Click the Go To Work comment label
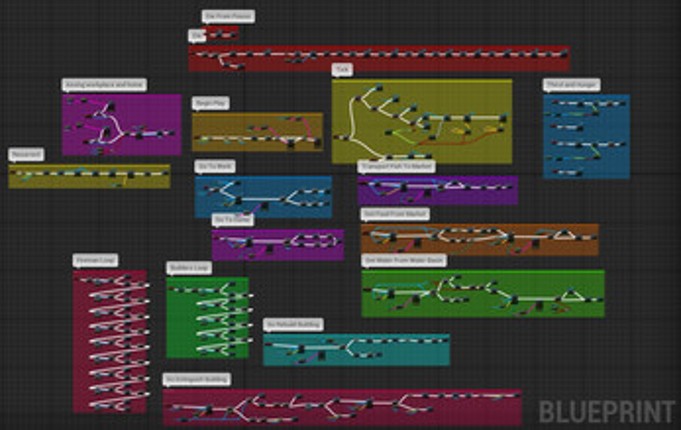This screenshot has width=681, height=430. pos(215,166)
